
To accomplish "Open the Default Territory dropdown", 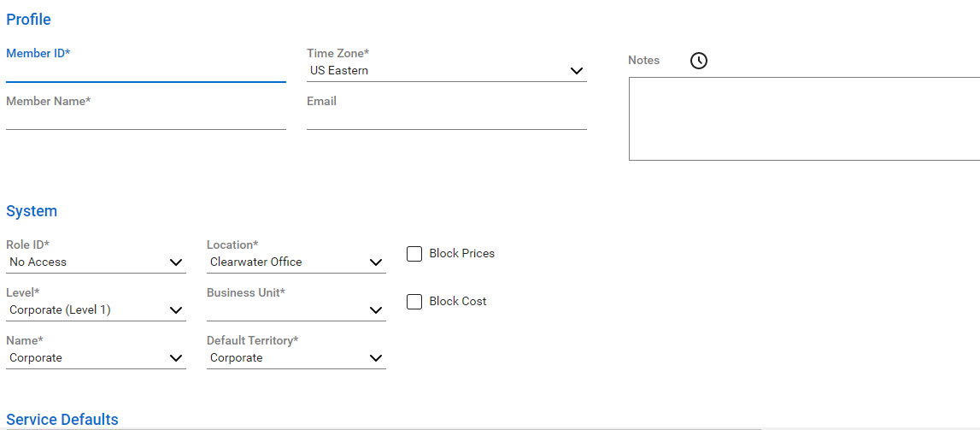I will pyautogui.click(x=296, y=358).
